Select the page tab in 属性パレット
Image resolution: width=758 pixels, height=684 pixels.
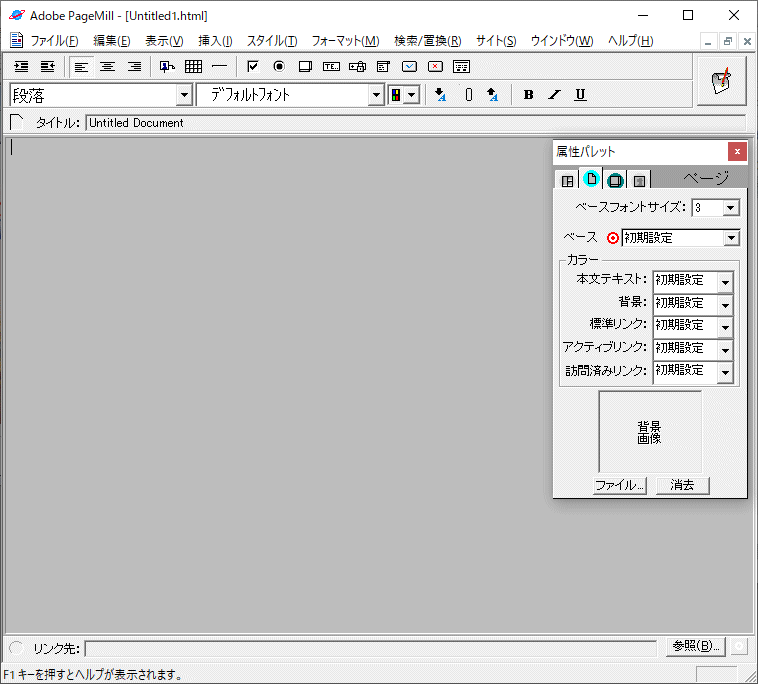591,180
